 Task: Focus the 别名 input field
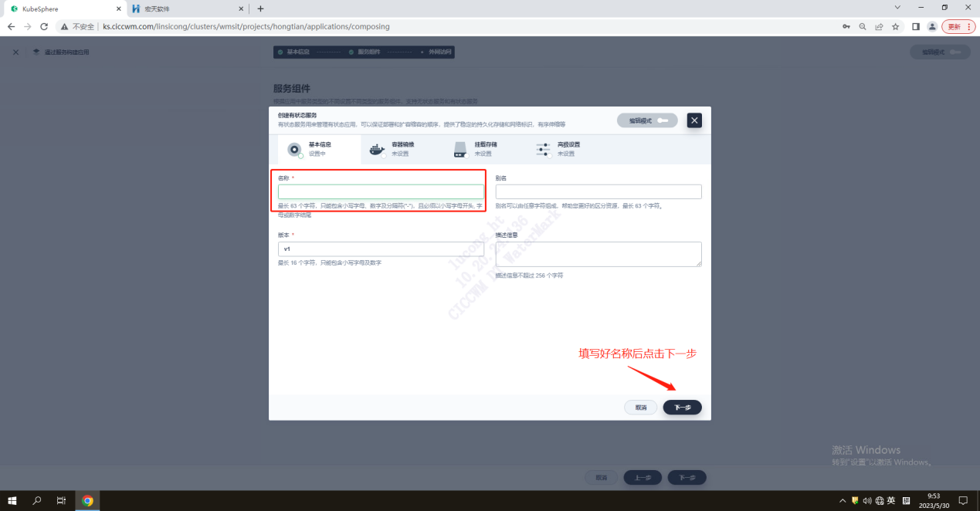[599, 192]
